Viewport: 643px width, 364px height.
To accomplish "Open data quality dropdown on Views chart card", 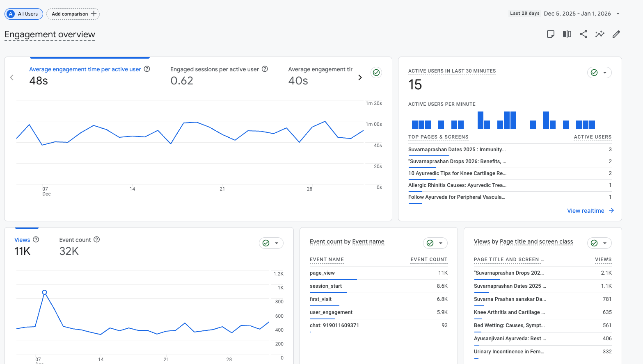I will click(271, 243).
